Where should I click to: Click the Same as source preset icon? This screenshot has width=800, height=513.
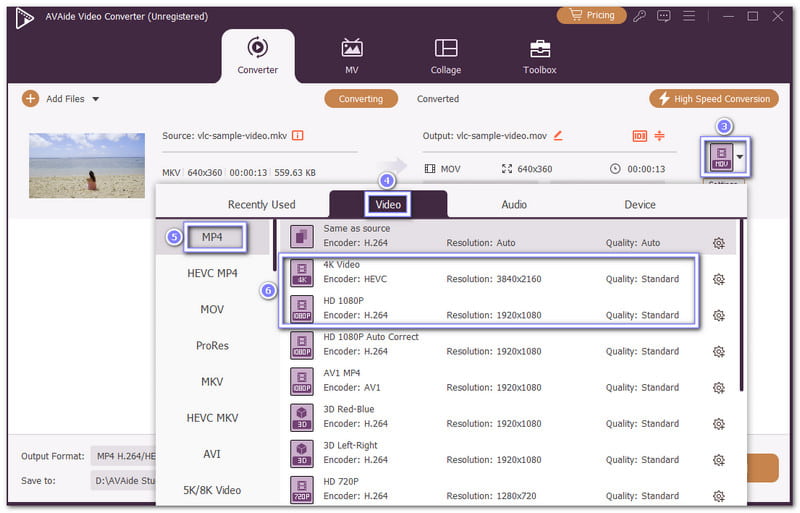[302, 236]
